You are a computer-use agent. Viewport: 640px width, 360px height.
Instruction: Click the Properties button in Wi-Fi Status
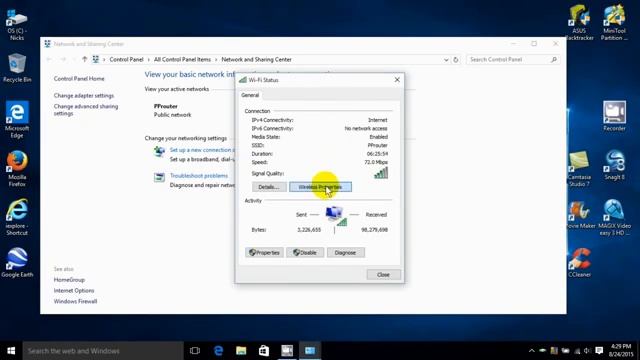[264, 253]
